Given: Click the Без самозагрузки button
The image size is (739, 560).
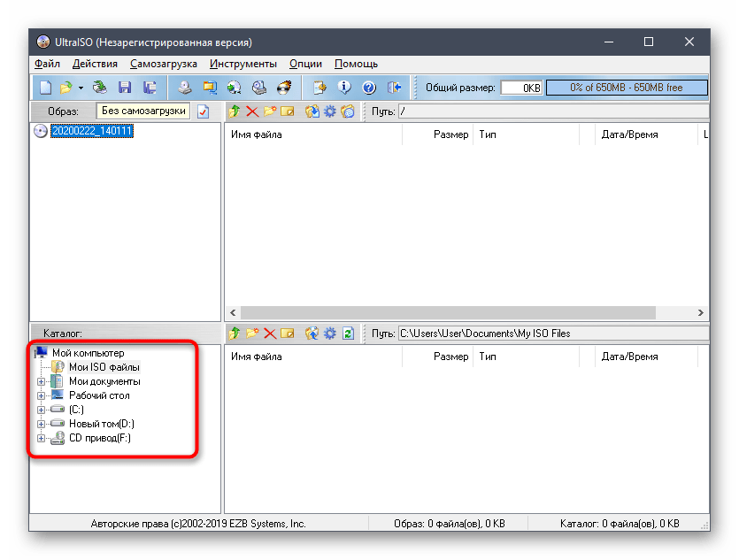Looking at the screenshot, I should [143, 111].
